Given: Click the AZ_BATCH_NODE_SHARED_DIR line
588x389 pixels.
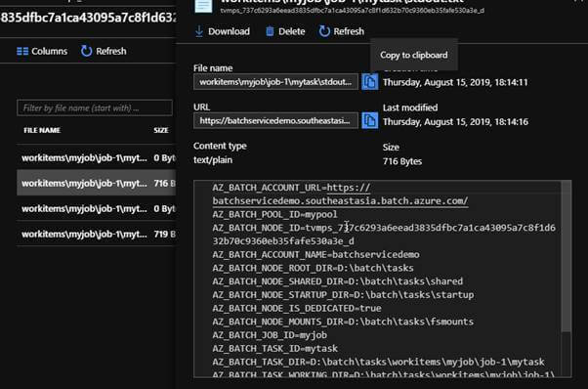Looking at the screenshot, I should (x=338, y=281).
